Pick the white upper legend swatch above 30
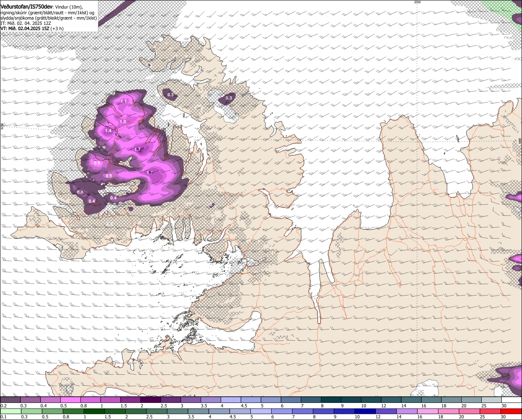This screenshot has height=420, width=522. coord(512,400)
